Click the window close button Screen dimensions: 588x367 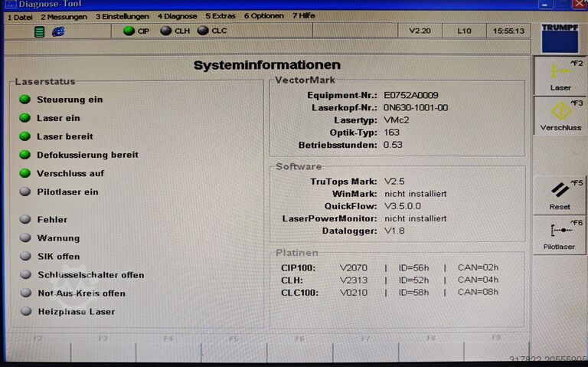[579, 4]
